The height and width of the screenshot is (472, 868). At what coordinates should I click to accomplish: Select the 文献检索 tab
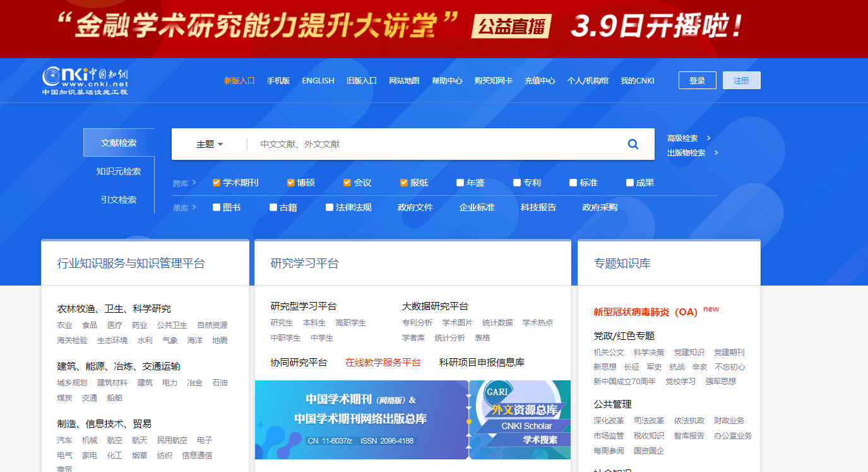[x=119, y=143]
